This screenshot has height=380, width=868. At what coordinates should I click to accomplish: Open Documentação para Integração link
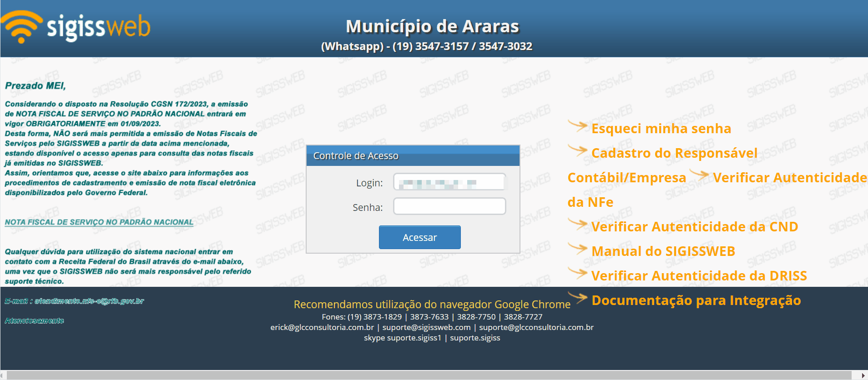pos(696,300)
